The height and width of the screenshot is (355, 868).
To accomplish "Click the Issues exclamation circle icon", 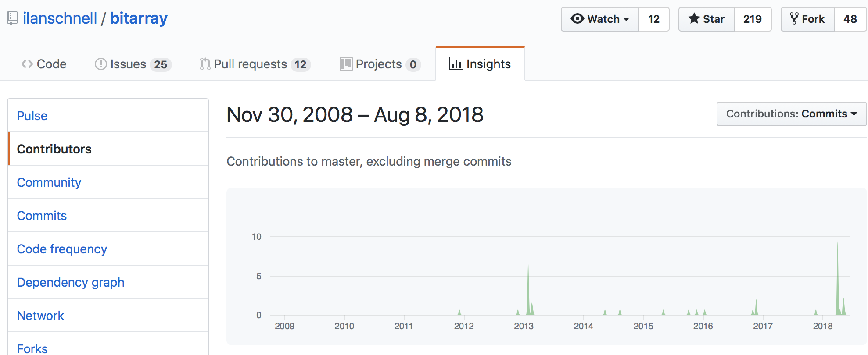I will tap(101, 64).
